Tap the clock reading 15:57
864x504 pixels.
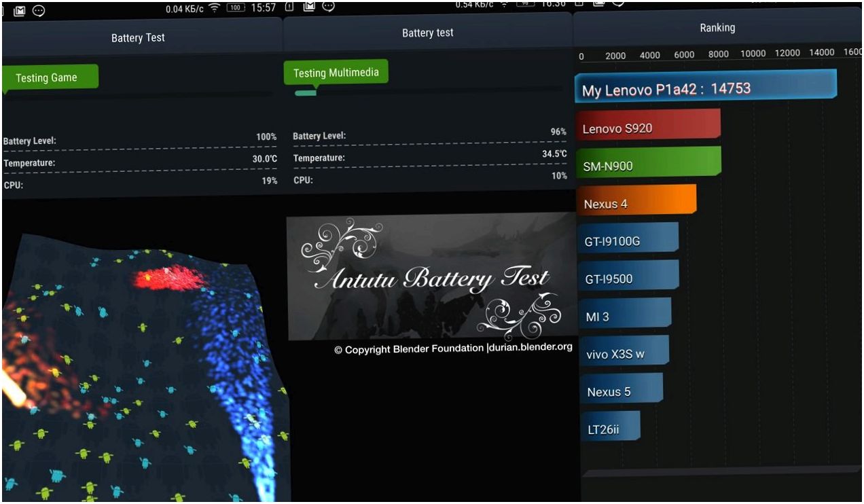pos(263,7)
